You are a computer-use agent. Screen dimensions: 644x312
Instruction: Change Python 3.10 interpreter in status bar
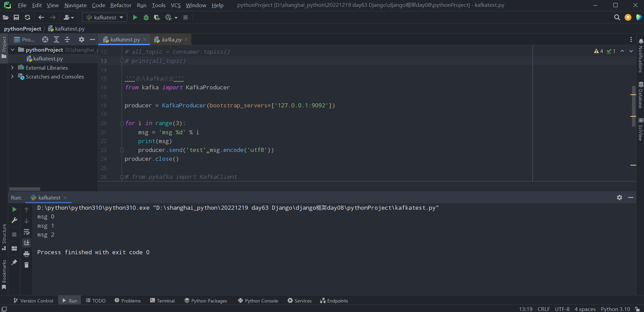615,309
